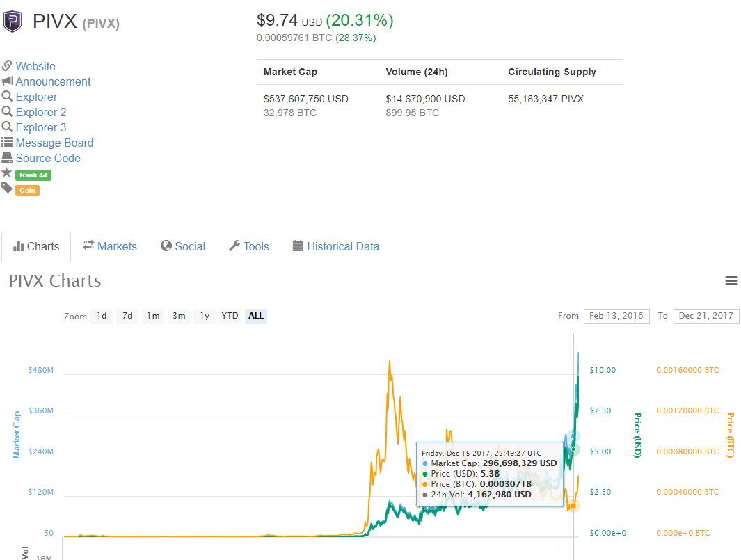Click the star icon next to Rank 44
Screen dimensions: 741x560
point(6,173)
